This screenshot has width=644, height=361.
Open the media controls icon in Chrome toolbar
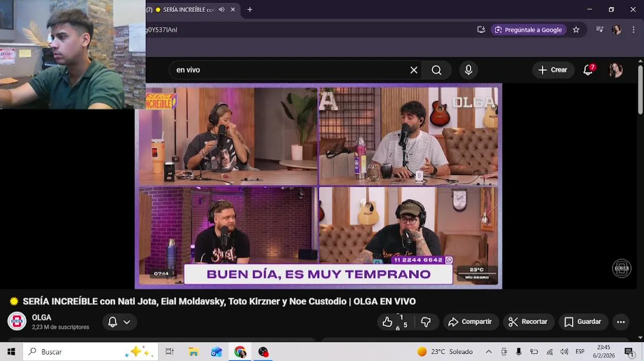[x=599, y=30]
